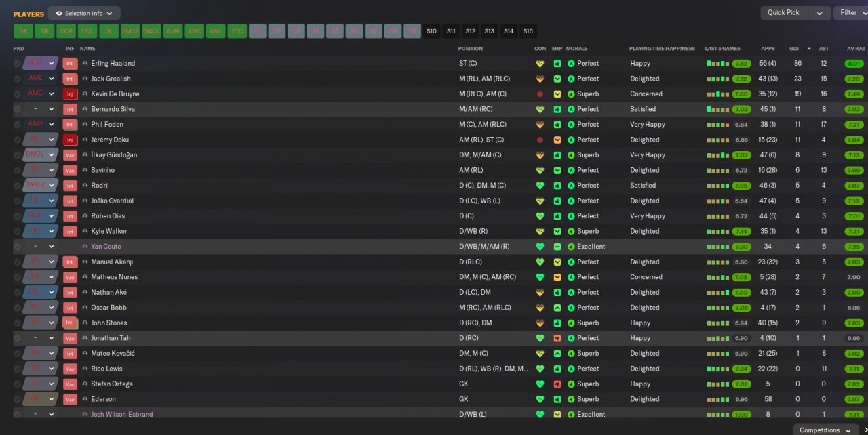Click the morale arrow icon for Phil Foden
This screenshot has height=435, width=868.
click(571, 125)
